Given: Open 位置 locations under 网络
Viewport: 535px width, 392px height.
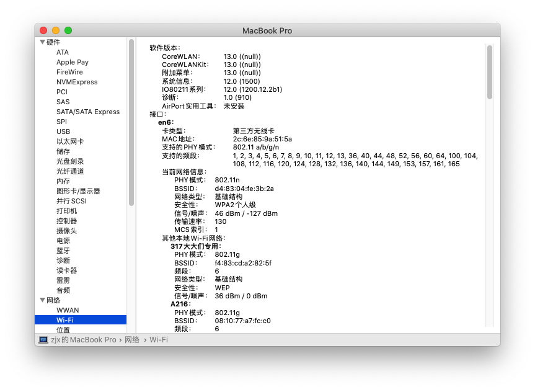Looking at the screenshot, I should 63,329.
